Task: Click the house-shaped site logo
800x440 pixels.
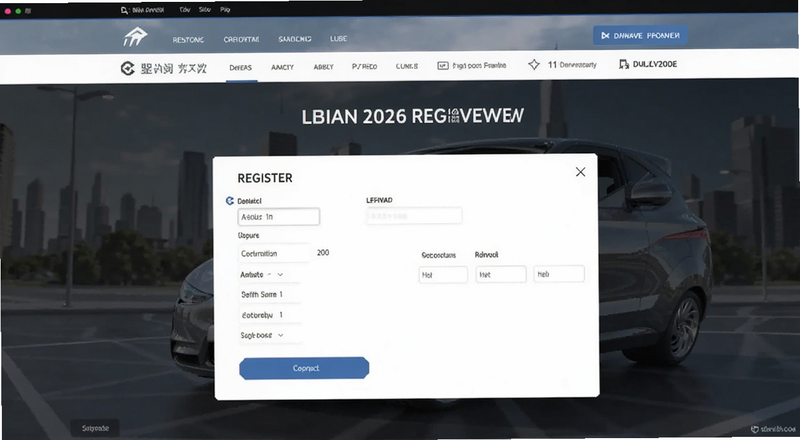Action: pyautogui.click(x=135, y=37)
